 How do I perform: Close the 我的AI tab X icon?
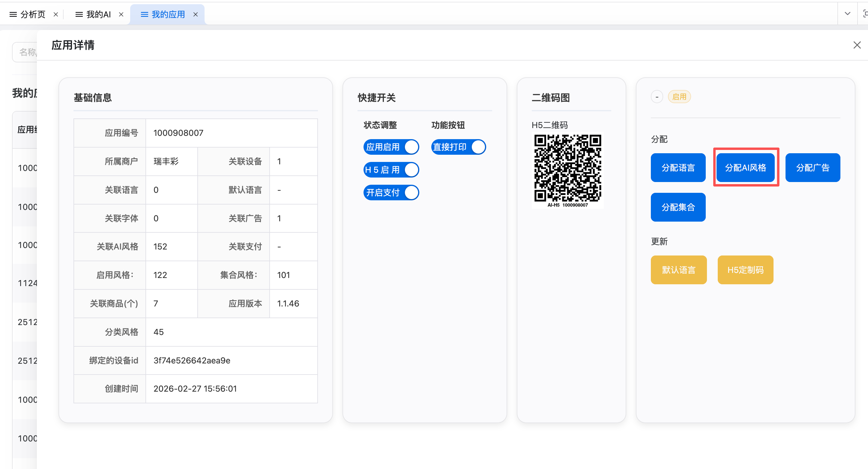click(x=121, y=14)
